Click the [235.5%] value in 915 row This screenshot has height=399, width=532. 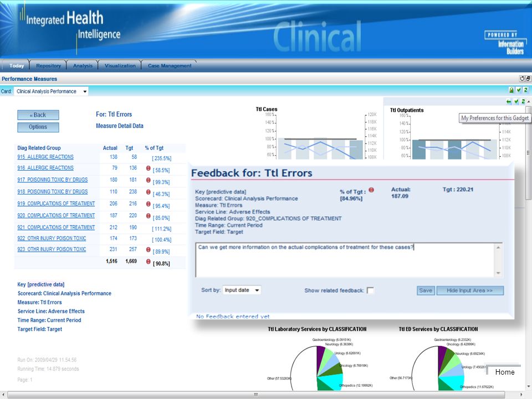click(161, 158)
